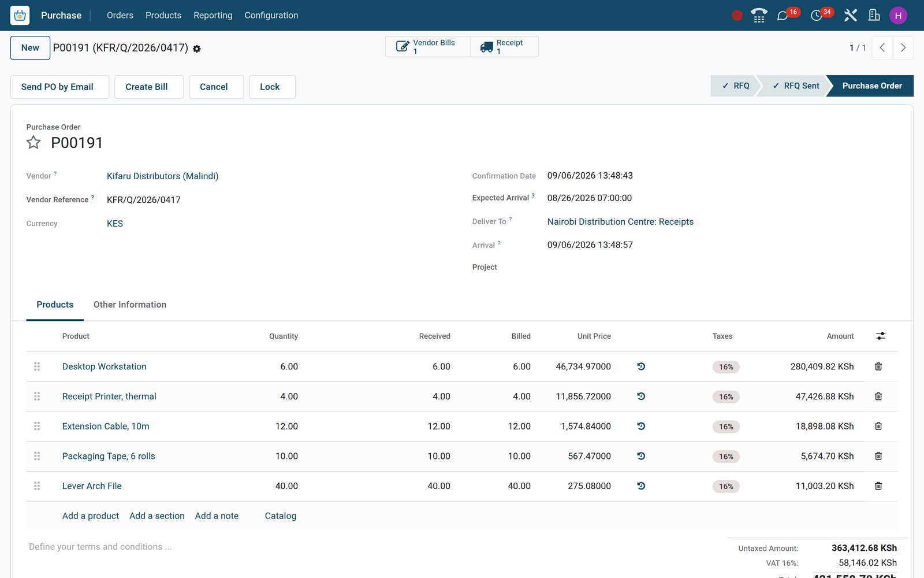Delete the Desktop Workstation line

[x=878, y=366]
